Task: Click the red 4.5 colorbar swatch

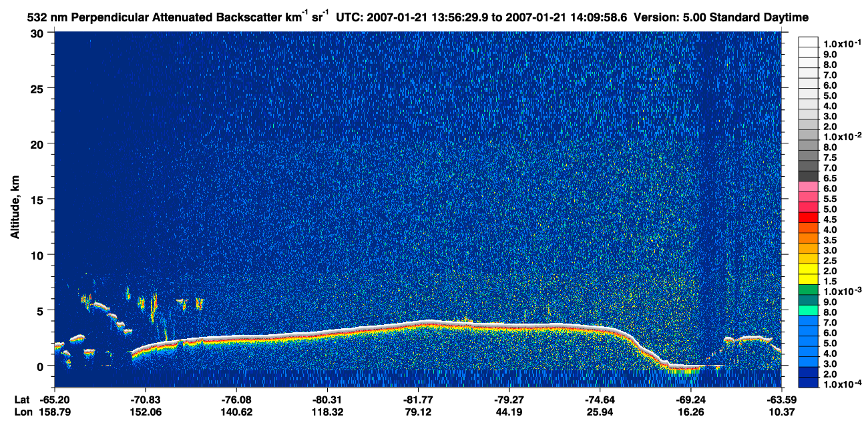Action: 808,219
